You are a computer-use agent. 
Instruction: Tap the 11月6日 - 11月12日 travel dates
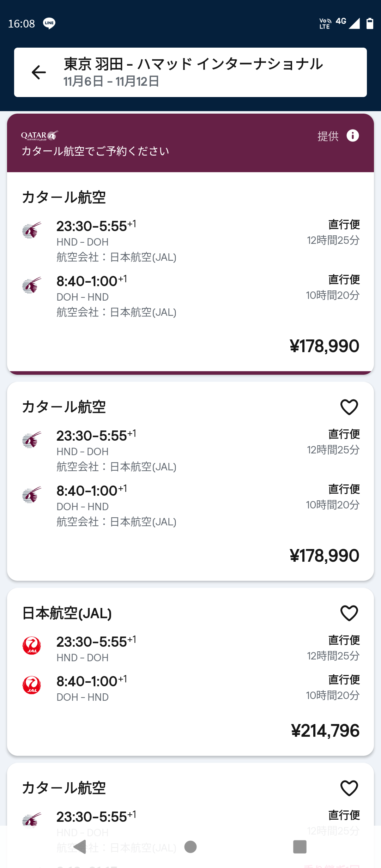(x=111, y=82)
